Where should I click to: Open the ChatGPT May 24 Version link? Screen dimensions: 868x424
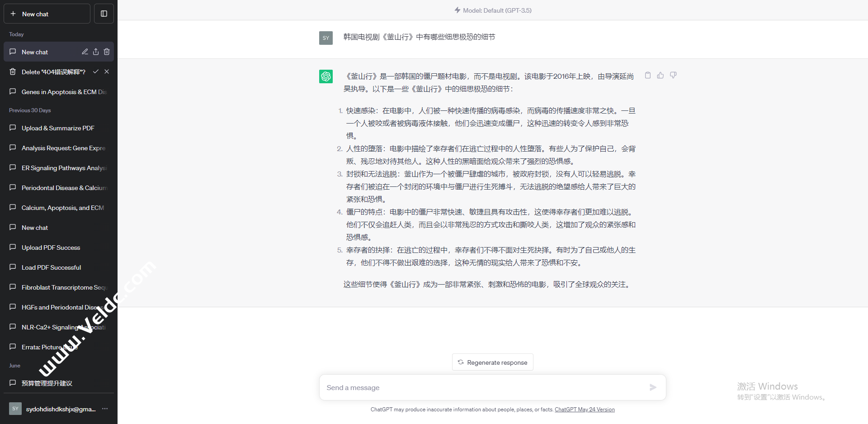585,410
